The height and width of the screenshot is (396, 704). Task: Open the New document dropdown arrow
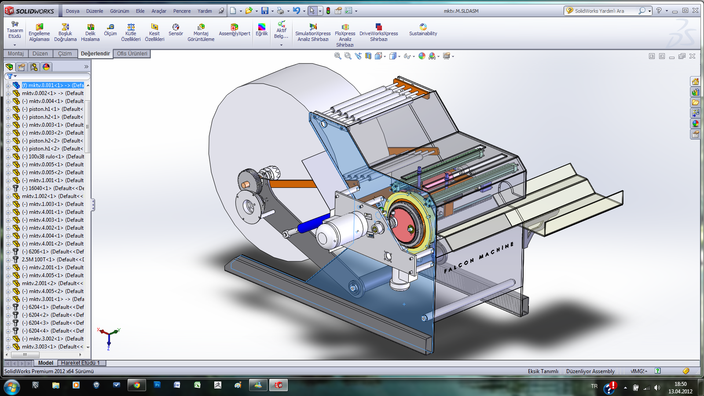241,11
